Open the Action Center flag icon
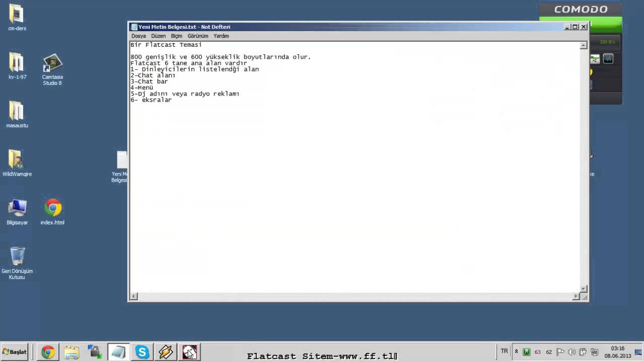The width and height of the screenshot is (644, 362). (x=560, y=352)
